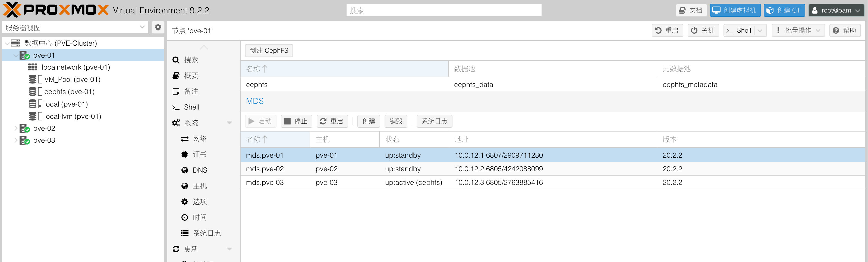Screen dimensions: 868x262
Task: Click the DNS globe icon
Action: click(185, 170)
